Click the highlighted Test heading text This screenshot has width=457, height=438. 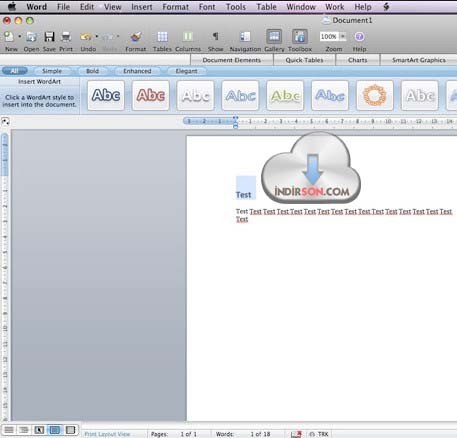click(x=244, y=195)
